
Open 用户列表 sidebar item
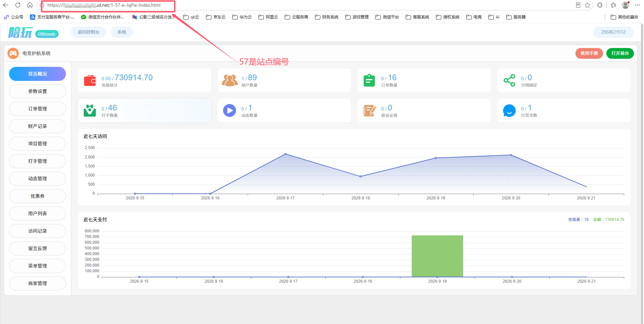click(x=37, y=214)
